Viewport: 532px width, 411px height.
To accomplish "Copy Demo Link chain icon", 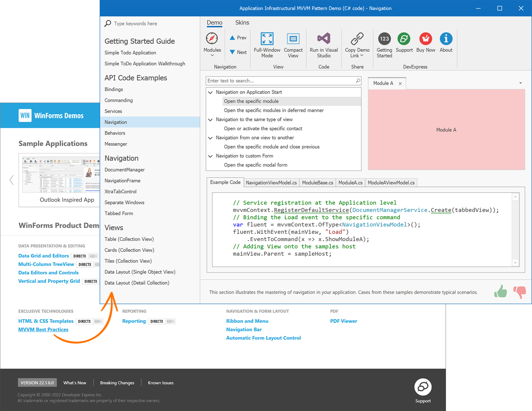I will [x=357, y=39].
